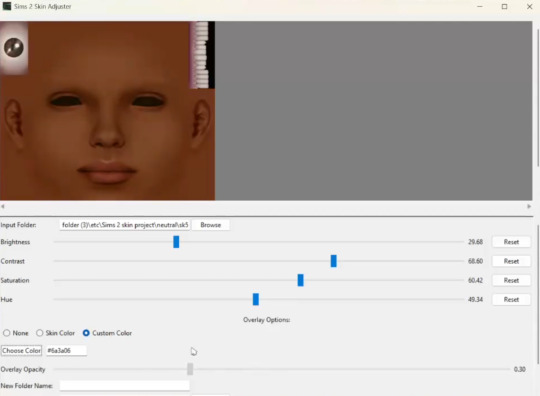Screen dimensions: 540x396
Task: Click the Hue slider handle
Action: tap(256, 299)
